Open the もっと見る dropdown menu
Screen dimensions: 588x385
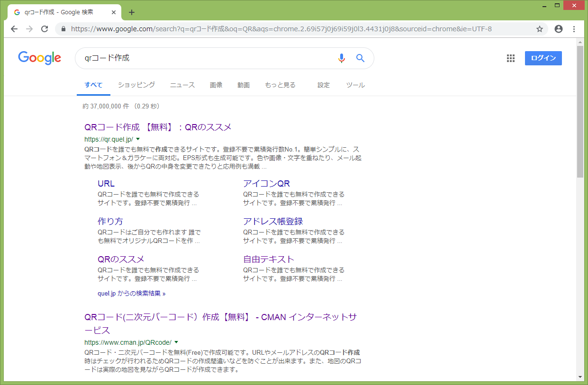click(280, 85)
